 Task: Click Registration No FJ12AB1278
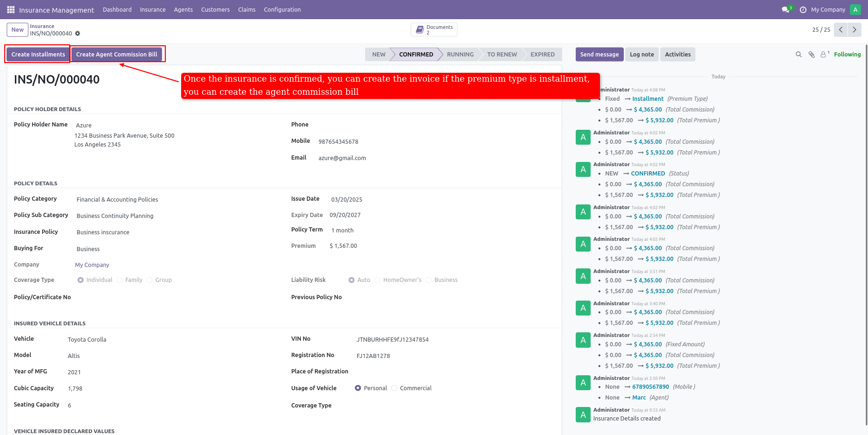coord(373,356)
